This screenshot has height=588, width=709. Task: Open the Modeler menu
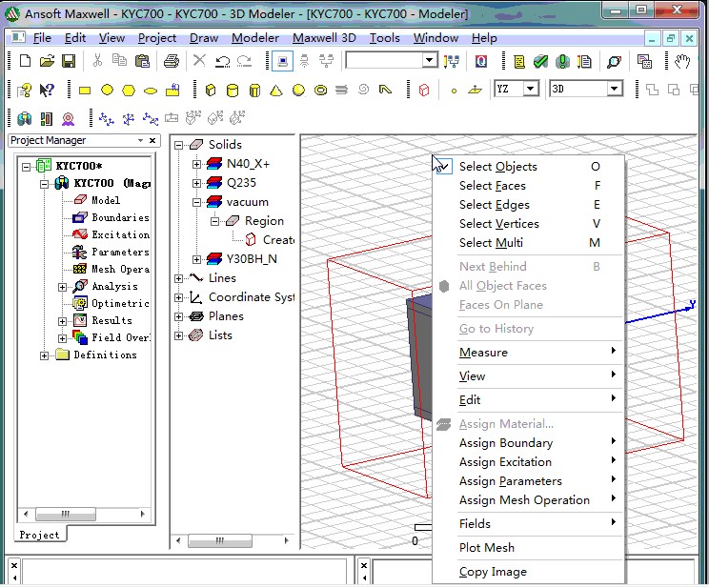255,38
